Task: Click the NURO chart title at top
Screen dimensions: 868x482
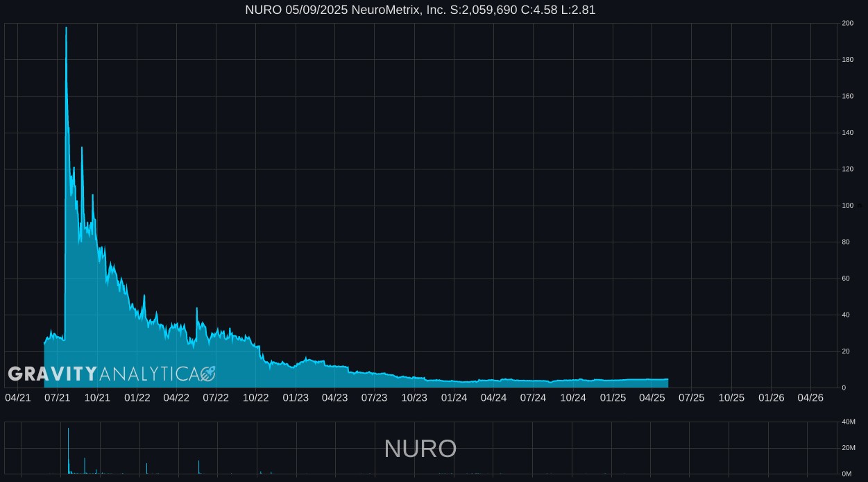Action: (x=420, y=10)
